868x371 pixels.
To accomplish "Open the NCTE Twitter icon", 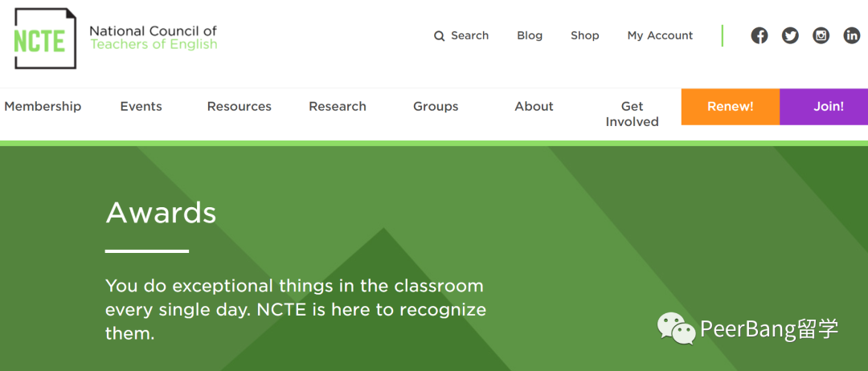I will pos(790,36).
